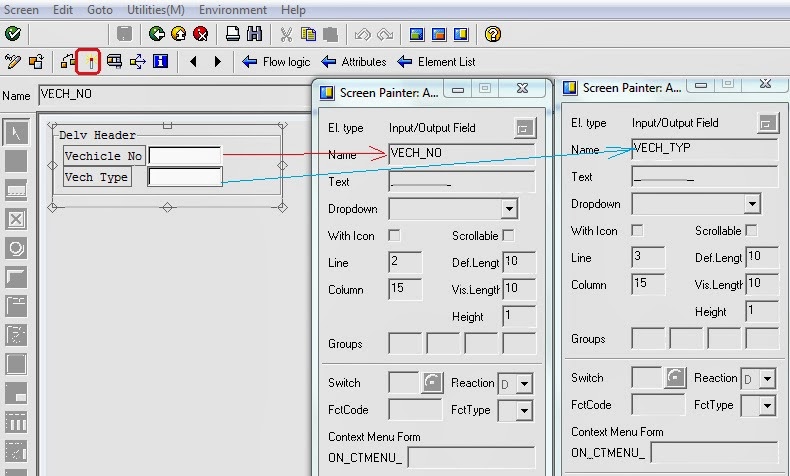Open the Goto menu
The width and height of the screenshot is (790, 476).
99,9
